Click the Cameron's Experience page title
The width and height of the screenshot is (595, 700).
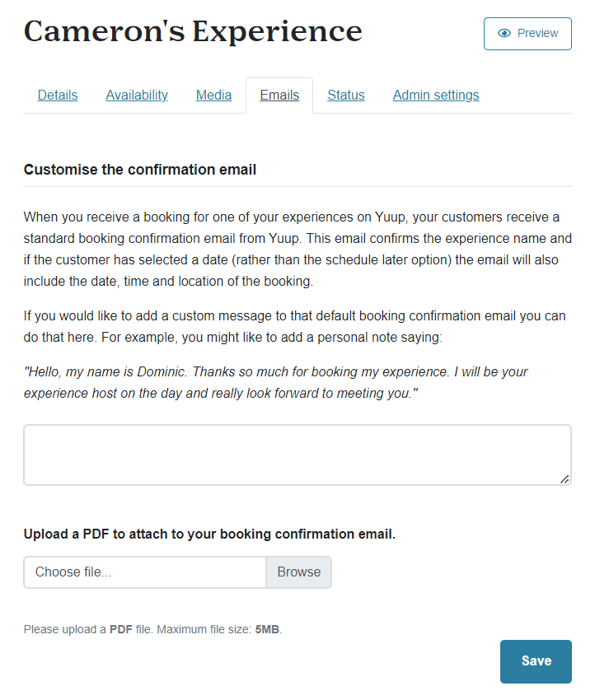[193, 31]
